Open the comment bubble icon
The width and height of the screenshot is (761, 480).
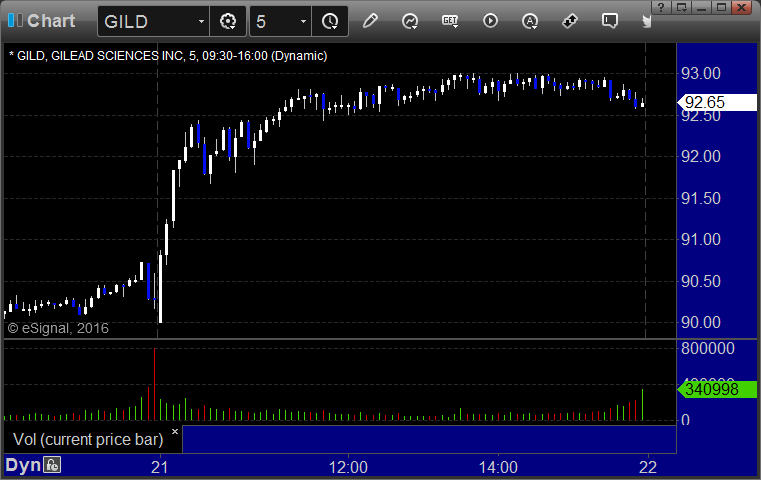point(610,21)
